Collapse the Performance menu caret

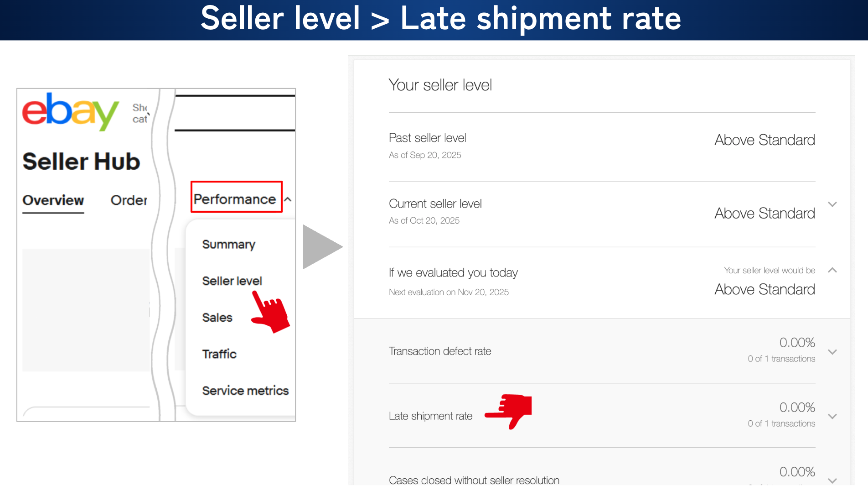pyautogui.click(x=288, y=199)
